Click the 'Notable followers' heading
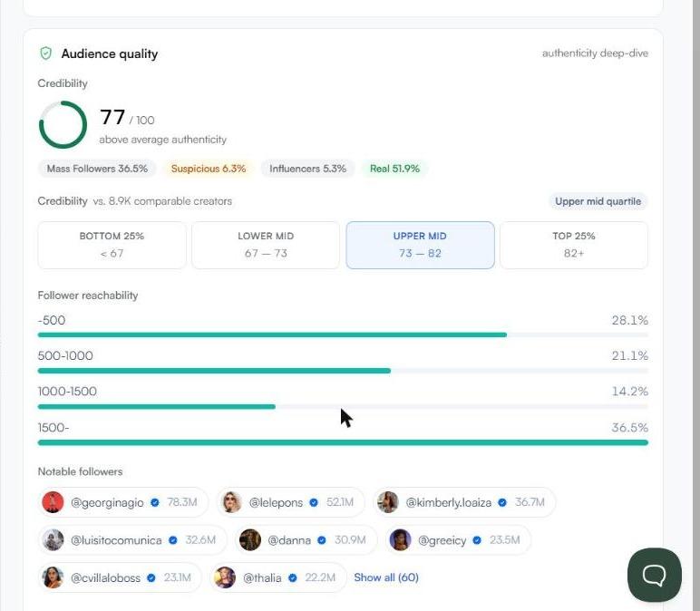The width and height of the screenshot is (700, 611). click(x=81, y=471)
